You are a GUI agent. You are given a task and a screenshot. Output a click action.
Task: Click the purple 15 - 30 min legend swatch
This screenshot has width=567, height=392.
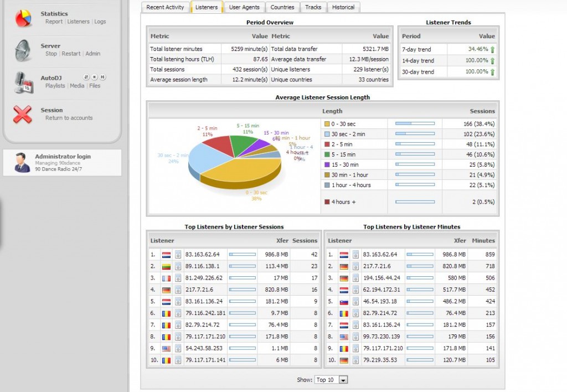[x=327, y=164]
